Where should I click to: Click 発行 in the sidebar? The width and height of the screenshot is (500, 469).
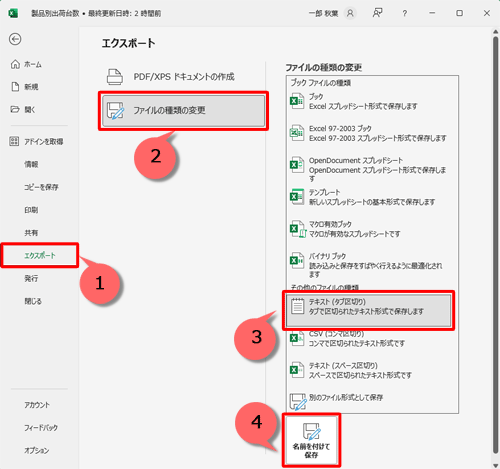coord(31,278)
